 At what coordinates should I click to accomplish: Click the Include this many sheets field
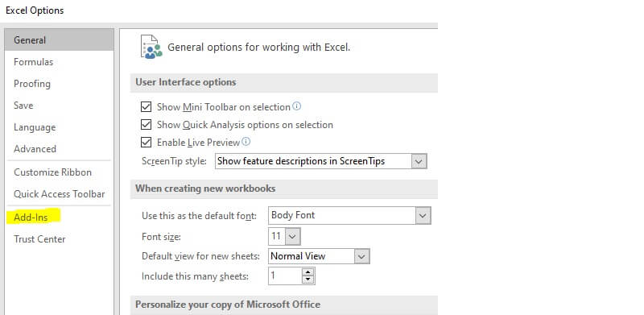coord(286,276)
